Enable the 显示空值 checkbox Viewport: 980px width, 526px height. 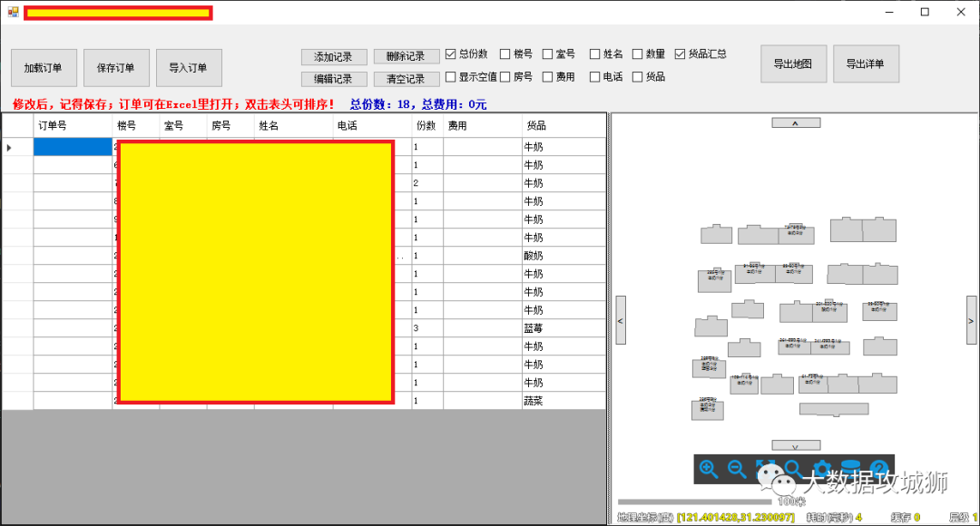tap(451, 77)
